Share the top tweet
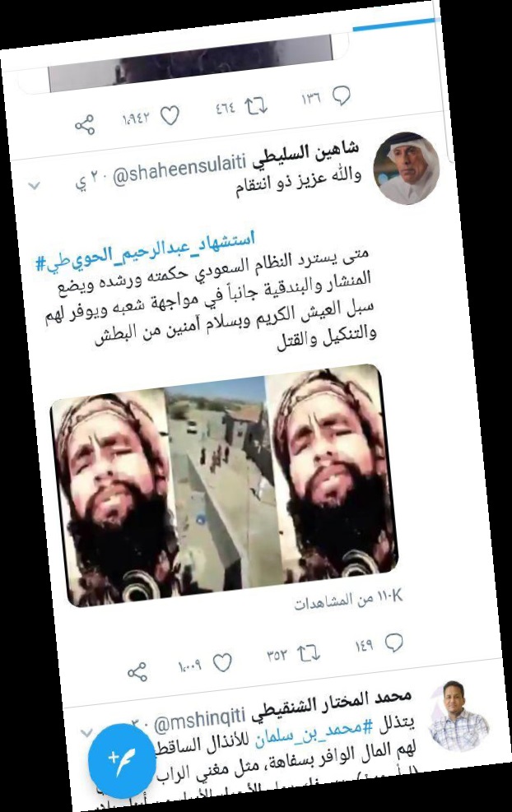512x812 pixels. (x=85, y=125)
